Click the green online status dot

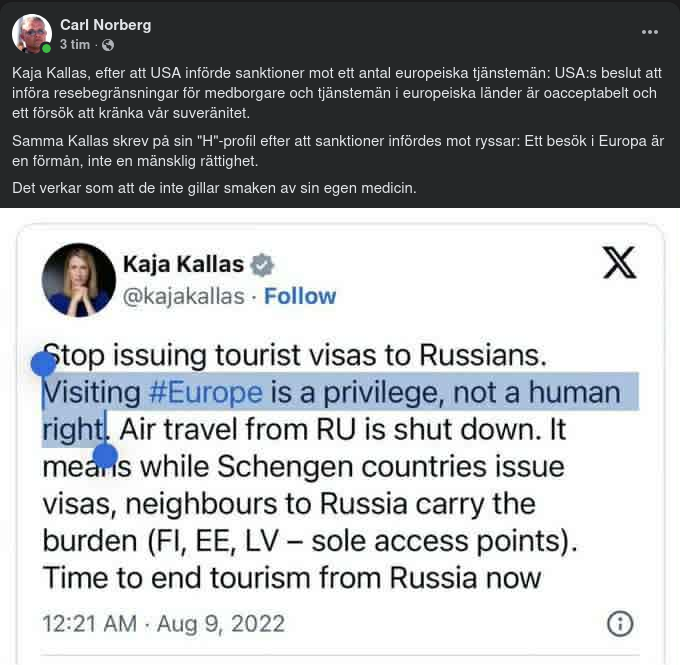pos(47,48)
